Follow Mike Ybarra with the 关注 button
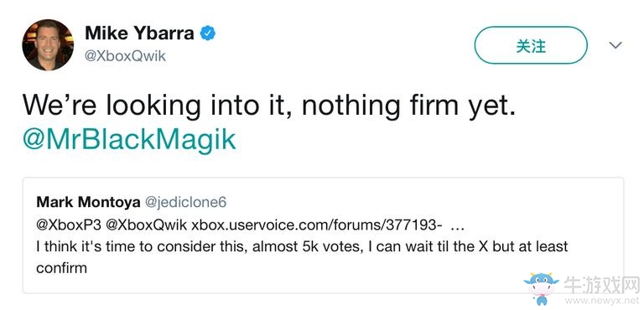644x310 pixels. [531, 45]
